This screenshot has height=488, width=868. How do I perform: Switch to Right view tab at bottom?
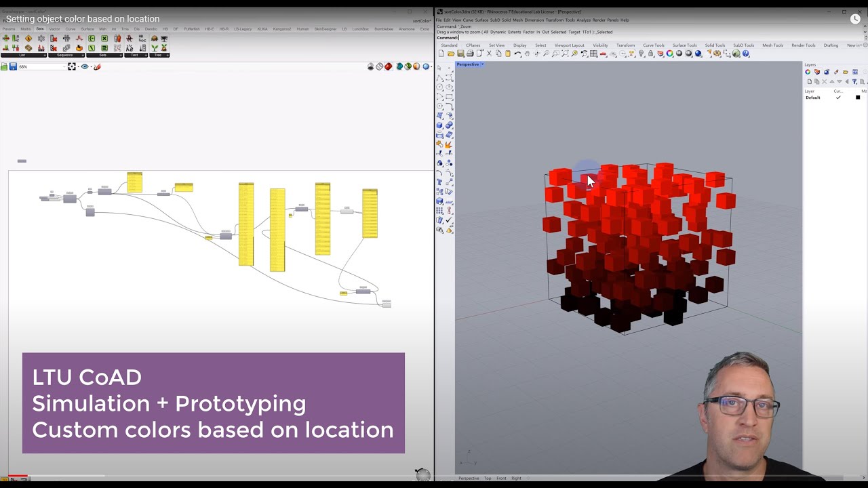pyautogui.click(x=516, y=479)
